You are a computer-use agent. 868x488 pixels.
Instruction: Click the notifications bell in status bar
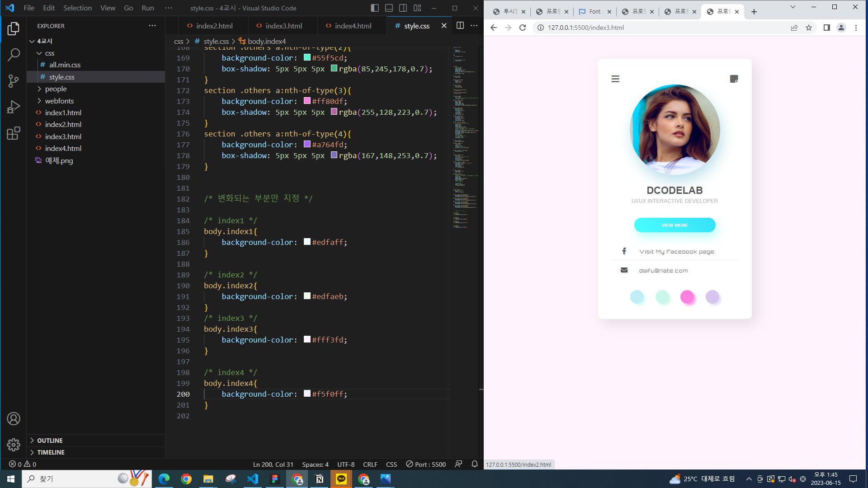tap(474, 464)
